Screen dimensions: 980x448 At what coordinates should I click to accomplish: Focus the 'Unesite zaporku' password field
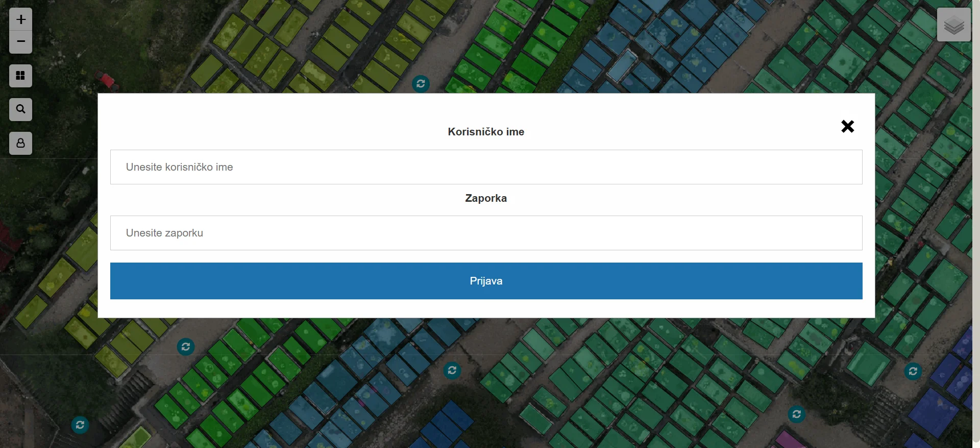tap(486, 233)
